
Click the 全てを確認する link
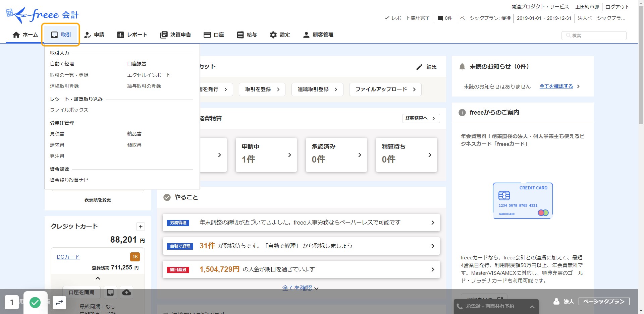[x=556, y=86]
